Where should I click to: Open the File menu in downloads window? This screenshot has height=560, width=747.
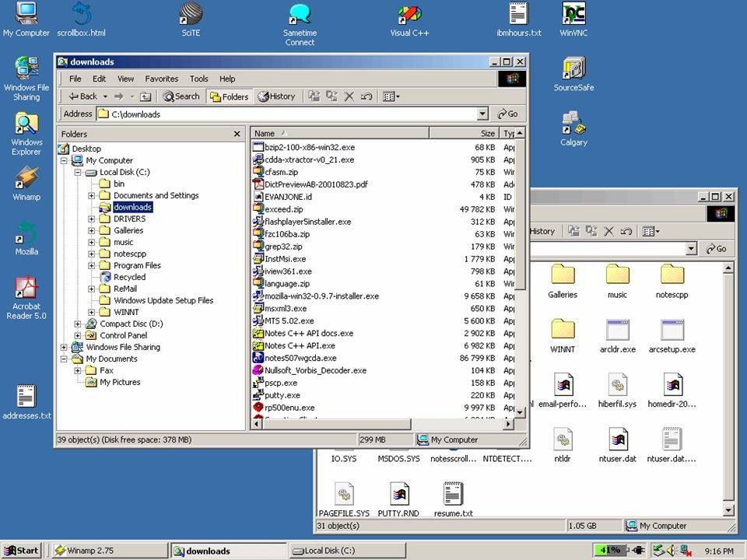coord(75,79)
